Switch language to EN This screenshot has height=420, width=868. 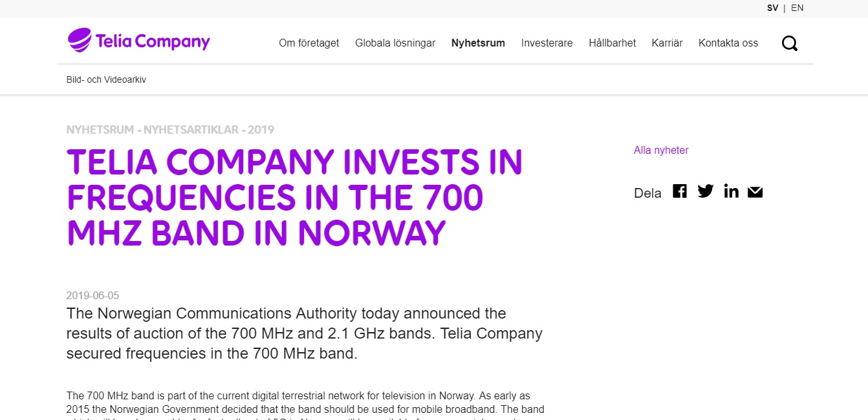pyautogui.click(x=797, y=8)
